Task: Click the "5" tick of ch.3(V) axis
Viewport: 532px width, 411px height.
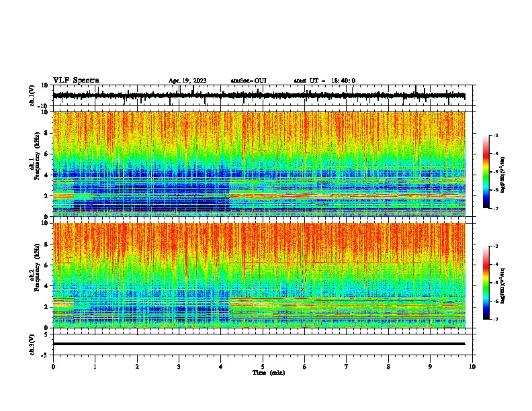Action: tap(47, 334)
